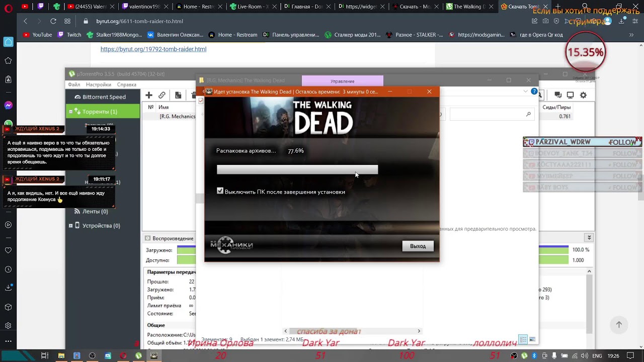The image size is (644, 362).
Task: Open Opera sidebar Messenger icon
Action: (x=8, y=106)
